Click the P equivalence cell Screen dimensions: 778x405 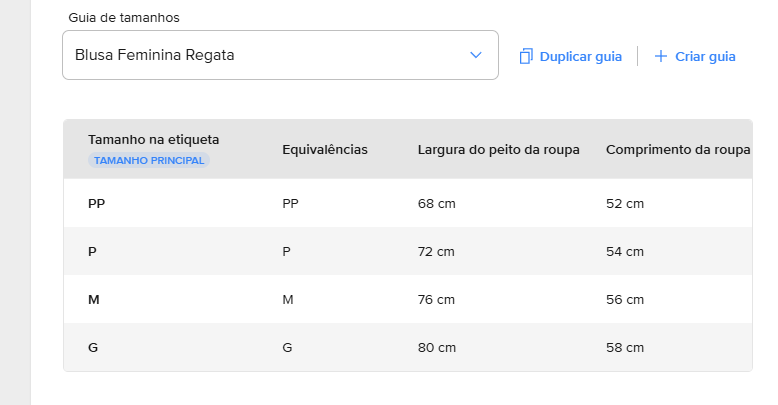tap(286, 251)
